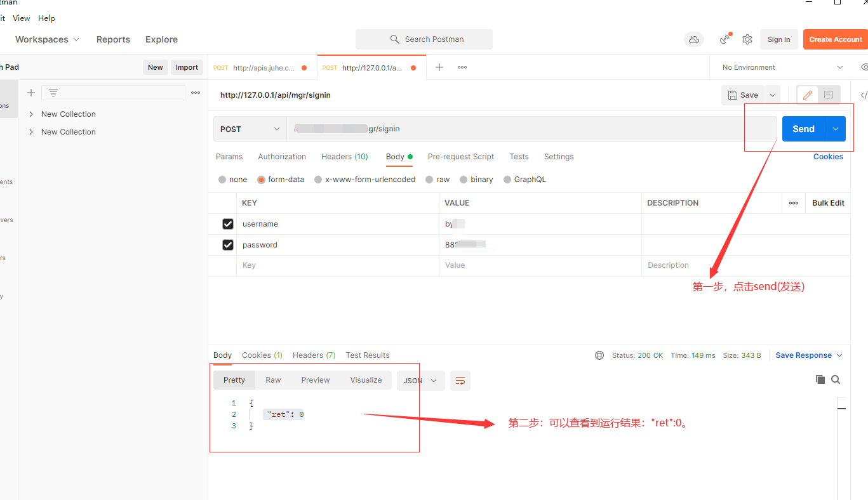Search the response with magnifier icon
This screenshot has width=868, height=500.
pyautogui.click(x=836, y=379)
